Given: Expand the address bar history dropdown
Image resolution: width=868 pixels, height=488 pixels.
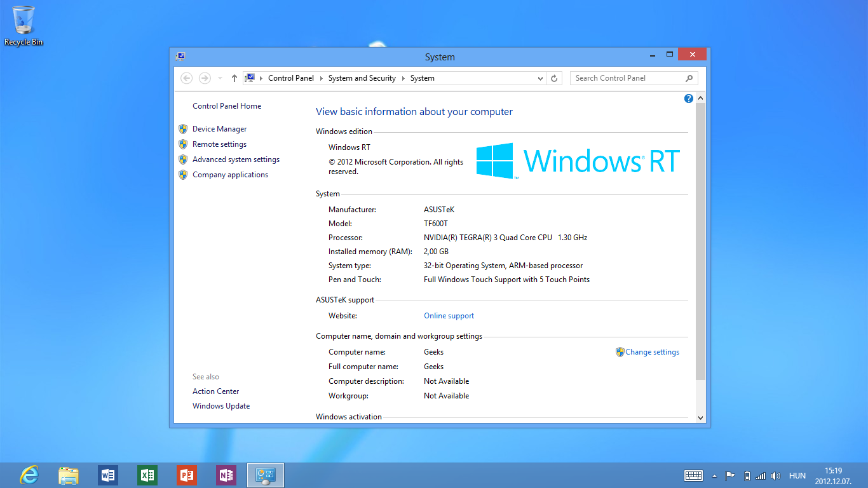Looking at the screenshot, I should [540, 78].
